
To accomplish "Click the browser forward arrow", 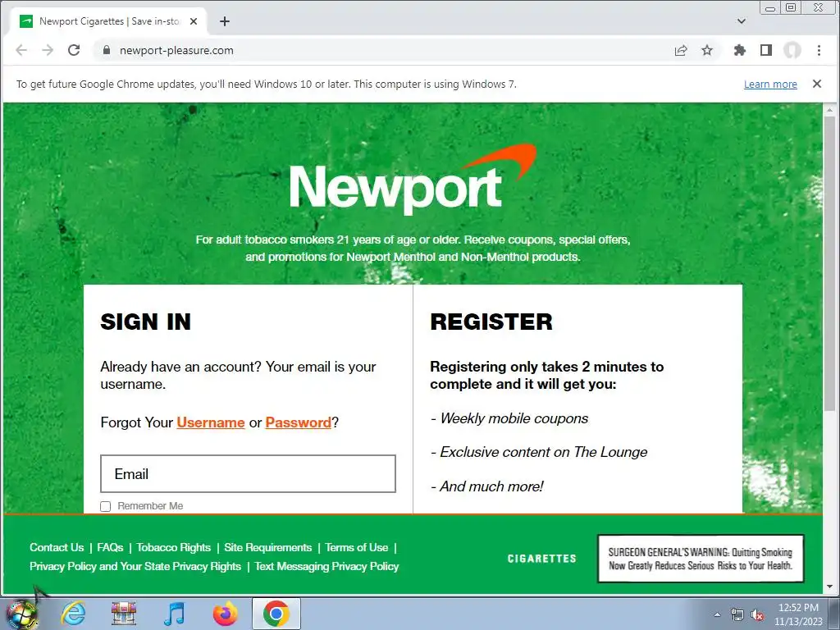I will pyautogui.click(x=48, y=50).
